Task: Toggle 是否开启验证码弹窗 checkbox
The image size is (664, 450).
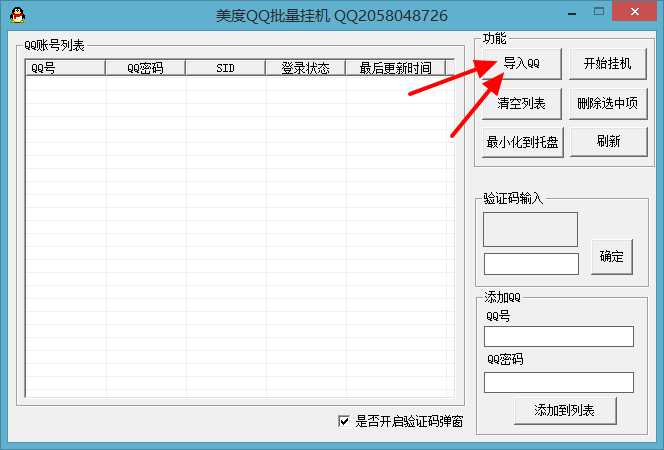Action: [344, 421]
